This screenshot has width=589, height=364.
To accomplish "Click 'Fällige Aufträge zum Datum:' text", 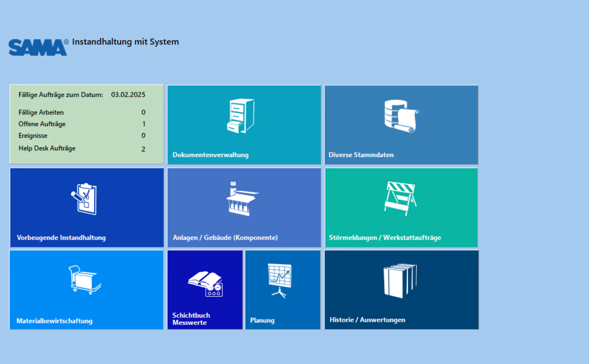I will point(61,95).
